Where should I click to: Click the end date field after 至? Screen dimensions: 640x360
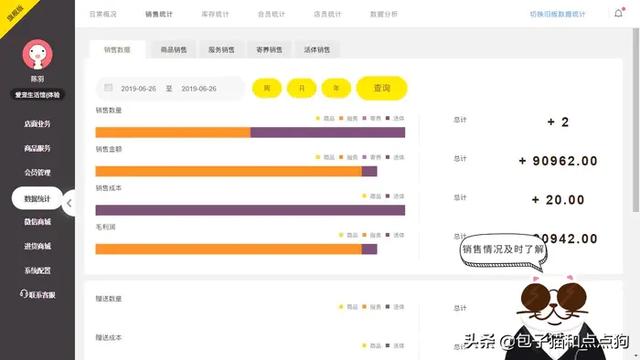point(199,89)
